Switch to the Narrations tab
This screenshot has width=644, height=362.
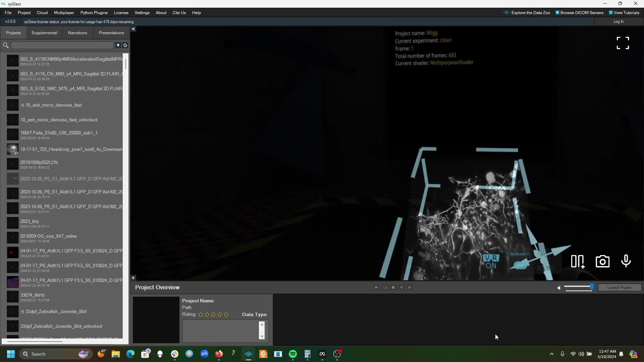click(77, 33)
